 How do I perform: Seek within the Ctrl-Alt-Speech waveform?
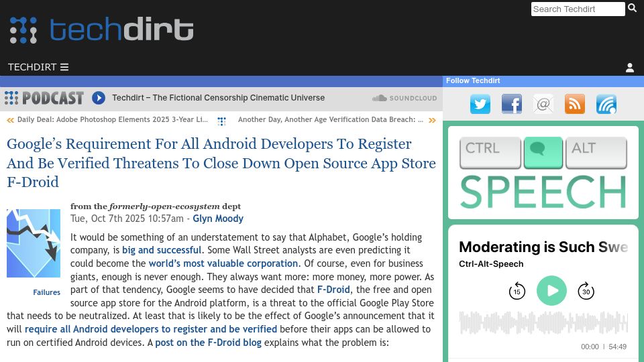[x=543, y=322]
